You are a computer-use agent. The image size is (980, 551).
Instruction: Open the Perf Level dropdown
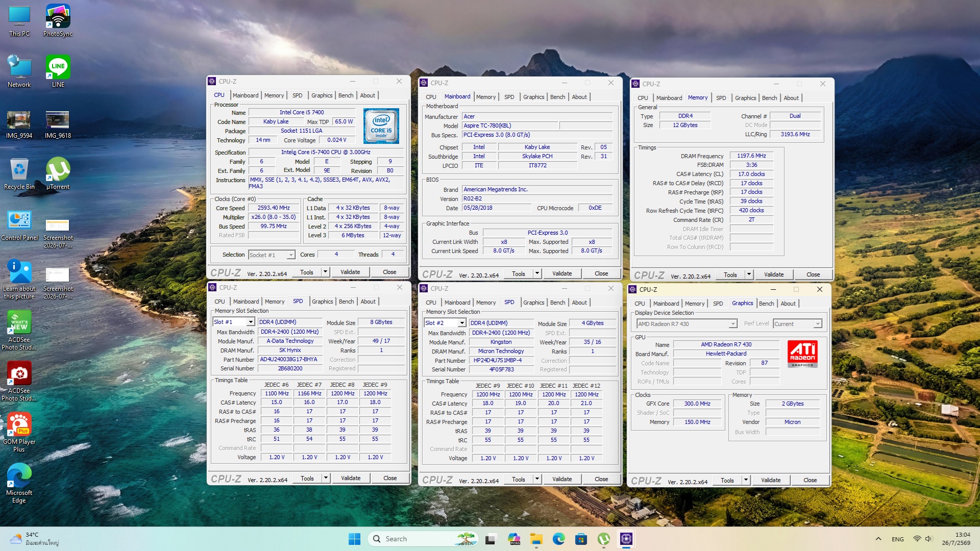tap(798, 324)
